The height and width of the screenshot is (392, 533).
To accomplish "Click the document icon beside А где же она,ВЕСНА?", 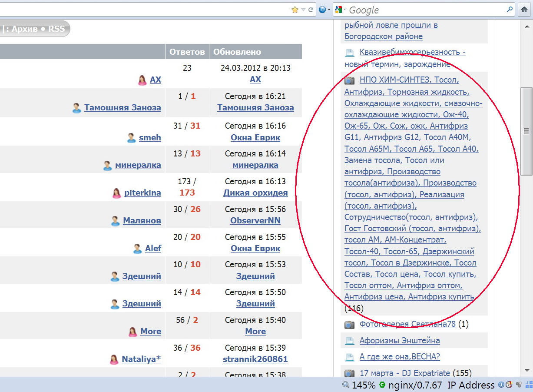I will pos(350,357).
